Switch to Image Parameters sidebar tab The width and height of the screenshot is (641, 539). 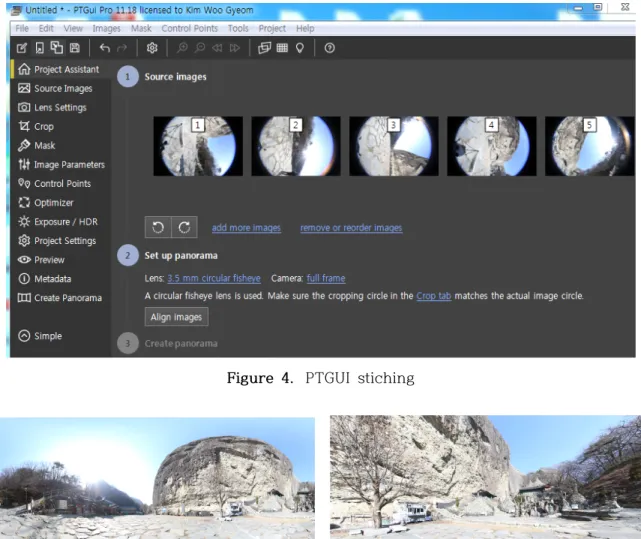pos(61,164)
